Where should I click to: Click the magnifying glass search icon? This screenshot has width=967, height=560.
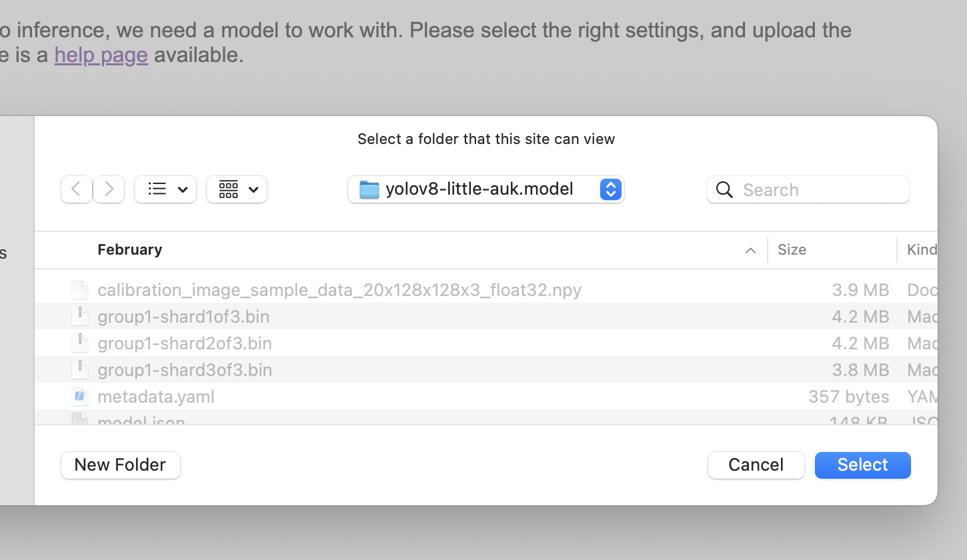click(x=724, y=190)
